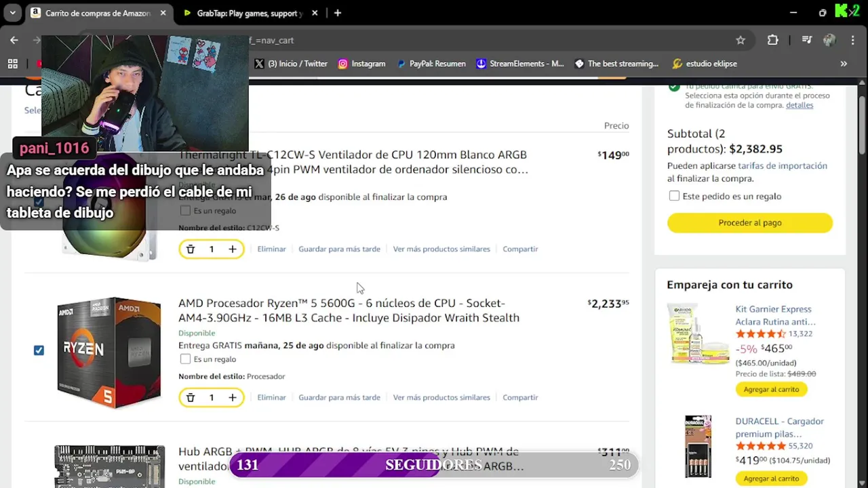Toggle the Ryzen 5 5600G selection checkbox
Image resolution: width=868 pixels, height=488 pixels.
coord(39,350)
